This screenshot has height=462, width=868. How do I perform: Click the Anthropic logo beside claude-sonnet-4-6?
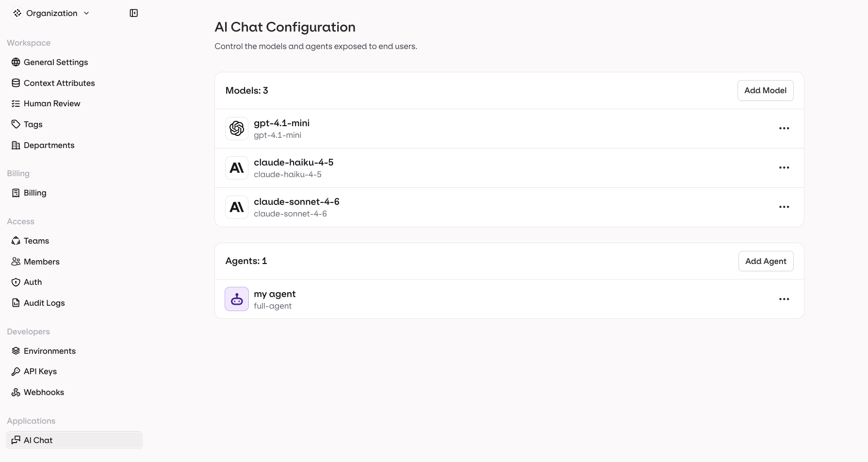236,207
